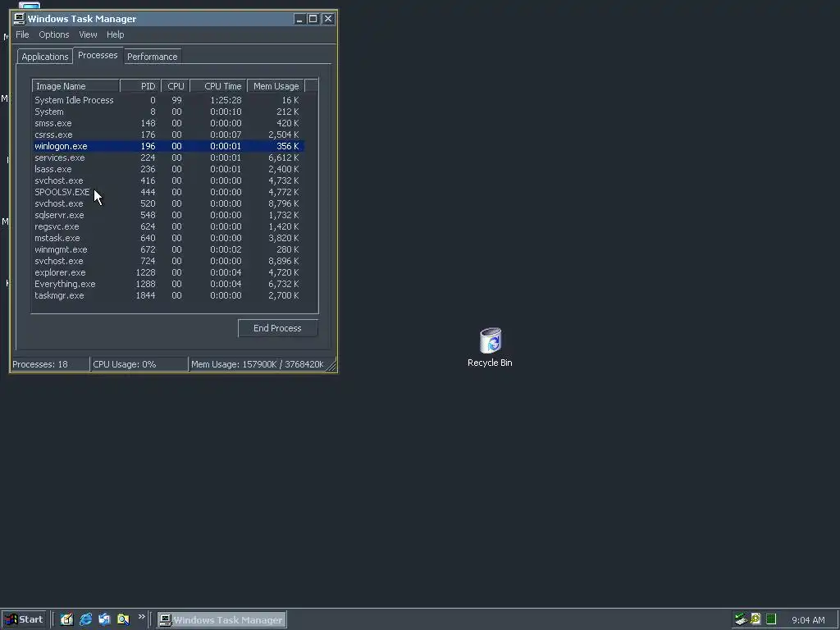840x630 pixels.
Task: Click the 9:04 AM system clock
Action: 808,620
